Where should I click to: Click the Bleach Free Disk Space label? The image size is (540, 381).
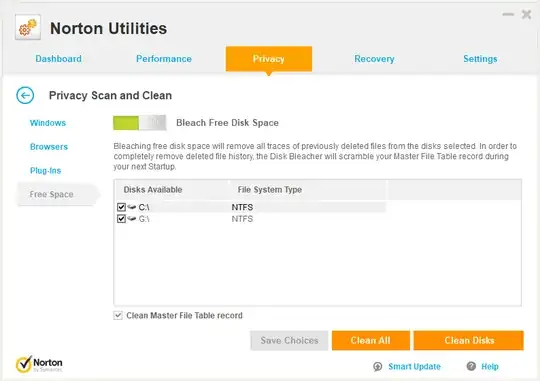[227, 123]
